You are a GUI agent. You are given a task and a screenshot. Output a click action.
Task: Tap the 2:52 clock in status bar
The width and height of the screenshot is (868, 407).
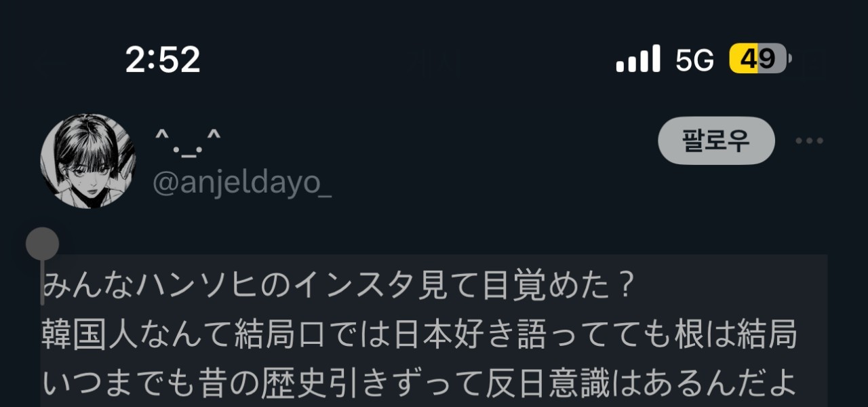tap(163, 60)
